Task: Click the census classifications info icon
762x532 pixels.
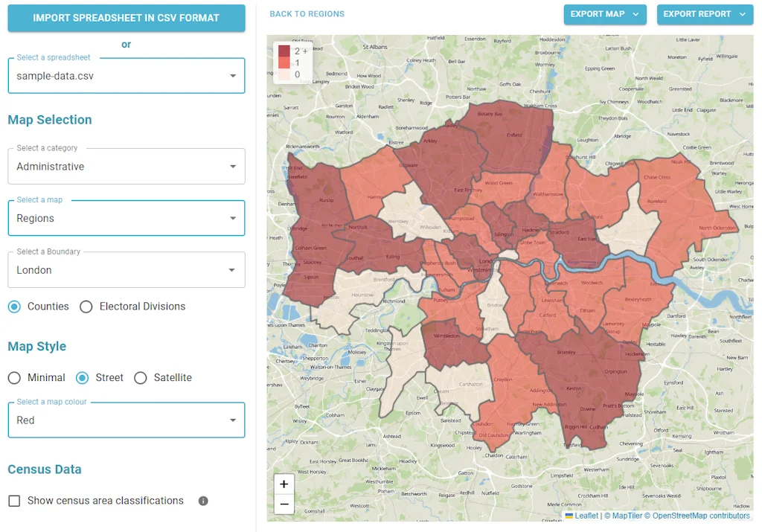Action: [x=203, y=501]
